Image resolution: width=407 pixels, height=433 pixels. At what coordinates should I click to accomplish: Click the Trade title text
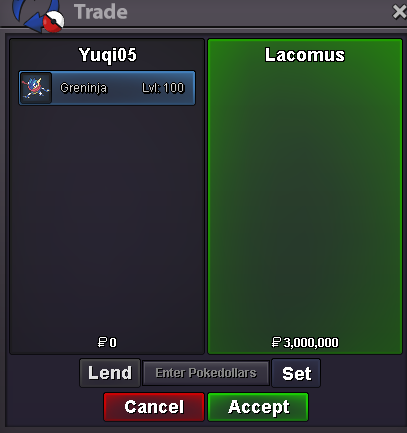click(x=101, y=12)
